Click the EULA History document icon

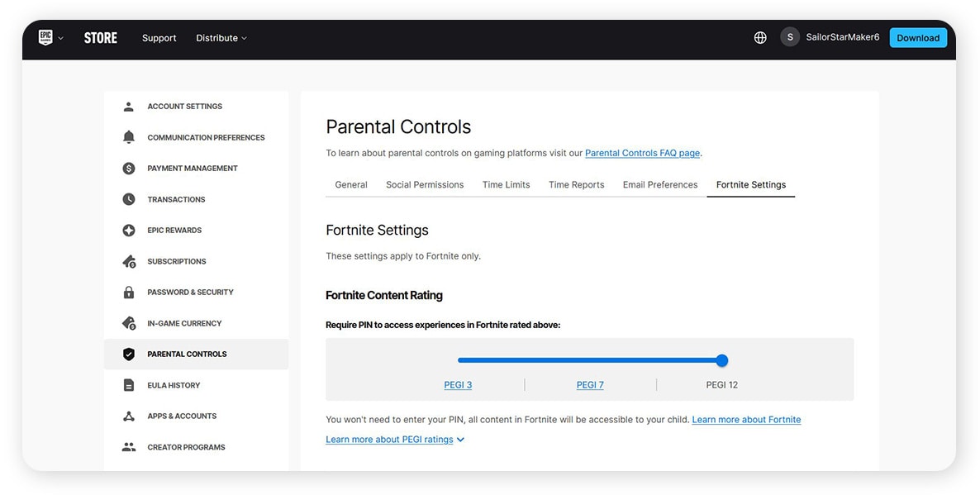click(x=129, y=385)
